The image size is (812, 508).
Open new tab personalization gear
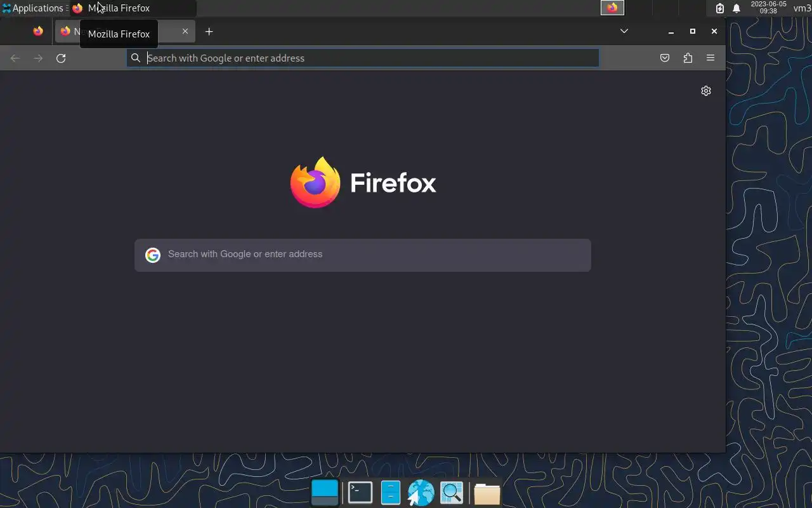point(706,91)
